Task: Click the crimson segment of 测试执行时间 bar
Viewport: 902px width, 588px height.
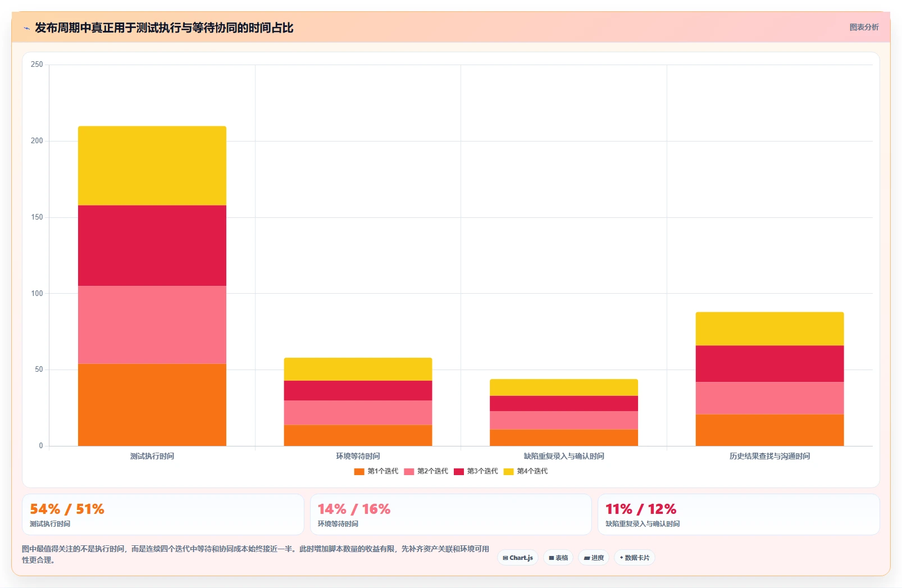Action: point(152,246)
